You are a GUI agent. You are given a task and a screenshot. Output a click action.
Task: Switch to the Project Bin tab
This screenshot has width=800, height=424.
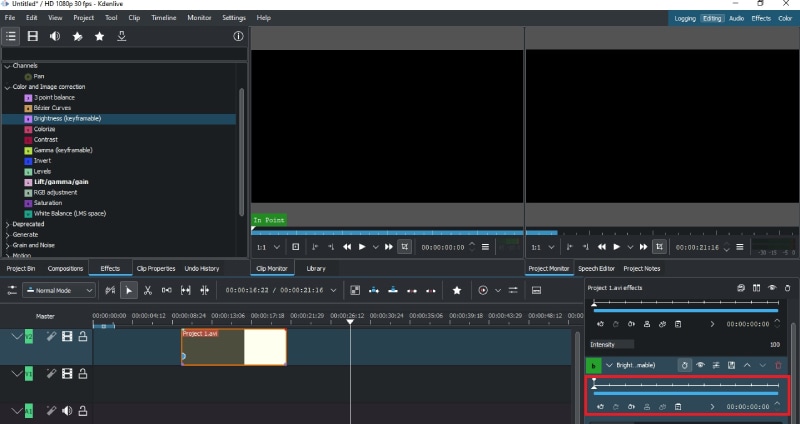(x=21, y=268)
